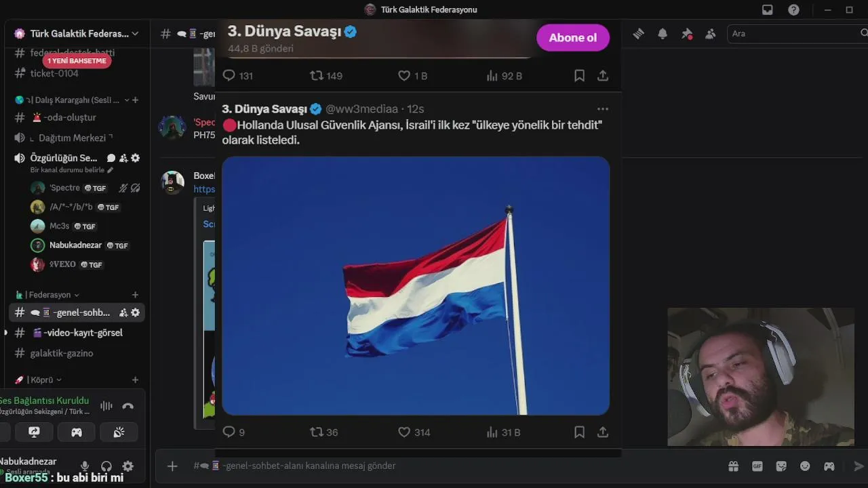Toggle channel notification bell in header
This screenshot has height=488, width=868.
coord(663,33)
